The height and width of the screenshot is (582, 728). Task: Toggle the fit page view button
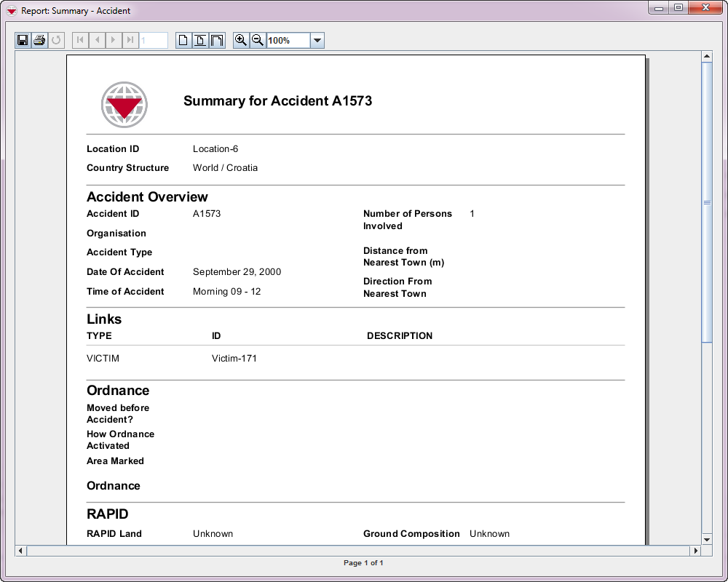point(200,41)
